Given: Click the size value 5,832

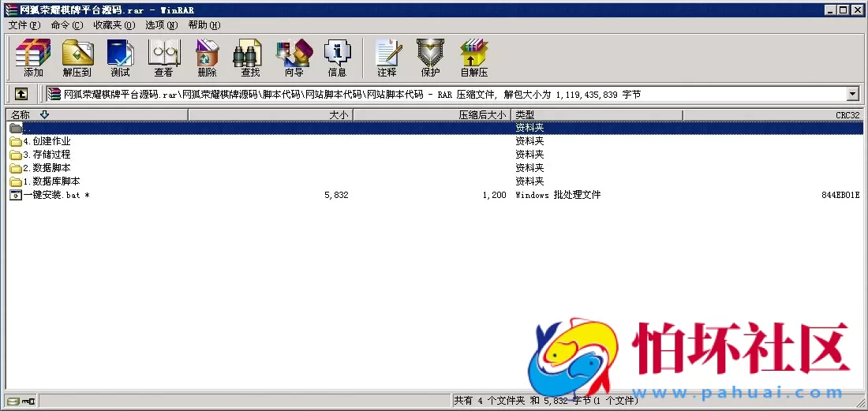Looking at the screenshot, I should [x=337, y=195].
